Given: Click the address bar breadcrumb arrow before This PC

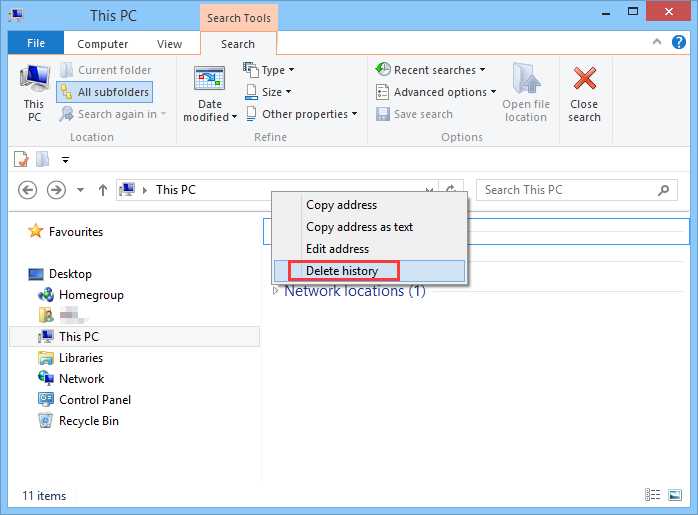Looking at the screenshot, I should (145, 190).
